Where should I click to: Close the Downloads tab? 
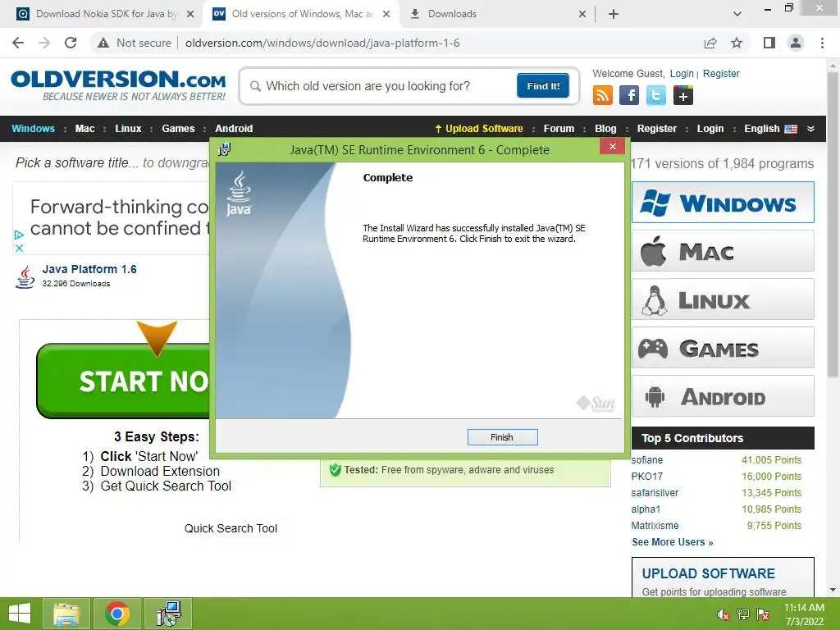582,14
